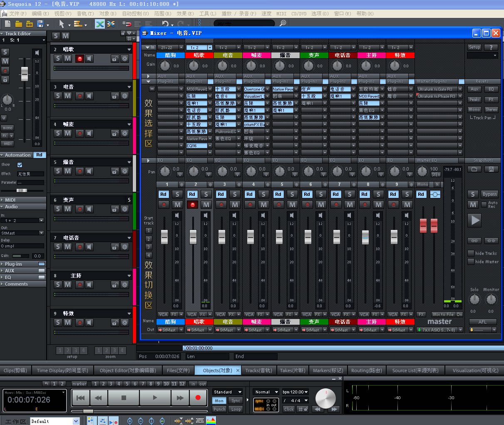Toggle Mute on mixer channel 5
This screenshot has width=504, height=425.
292,205
